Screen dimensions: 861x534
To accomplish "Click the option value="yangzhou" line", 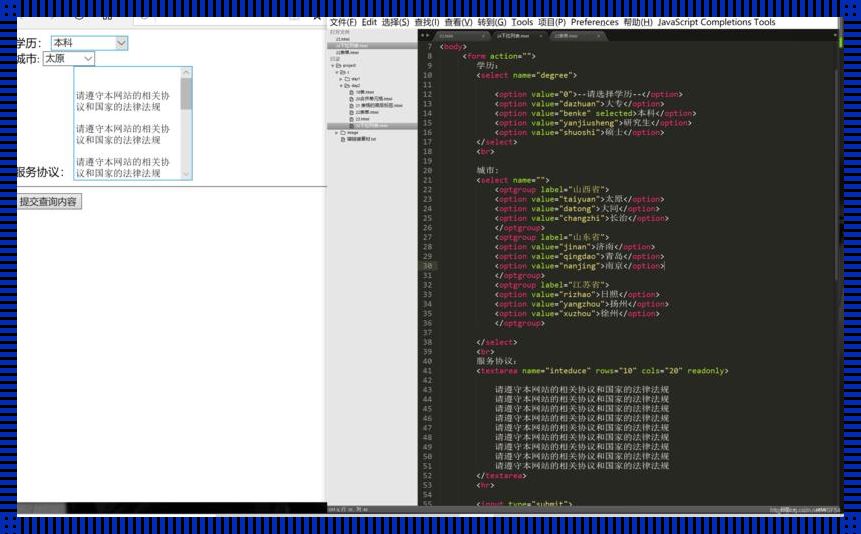I will (x=582, y=304).
